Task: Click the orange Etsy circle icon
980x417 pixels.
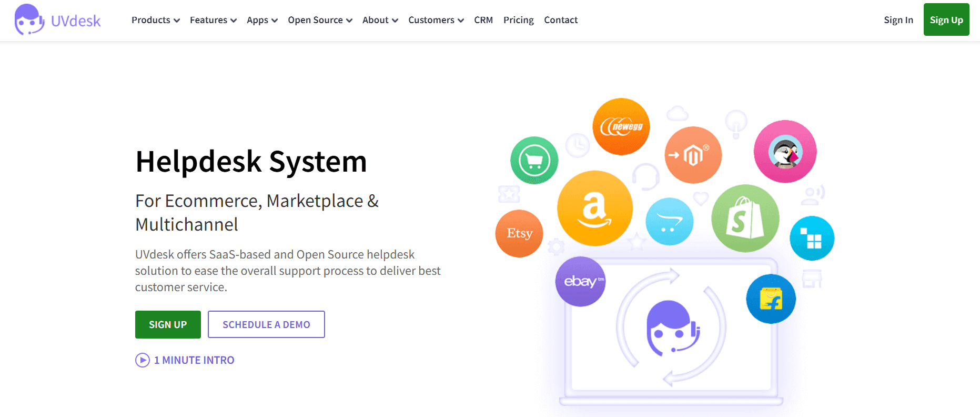Action: [x=519, y=233]
